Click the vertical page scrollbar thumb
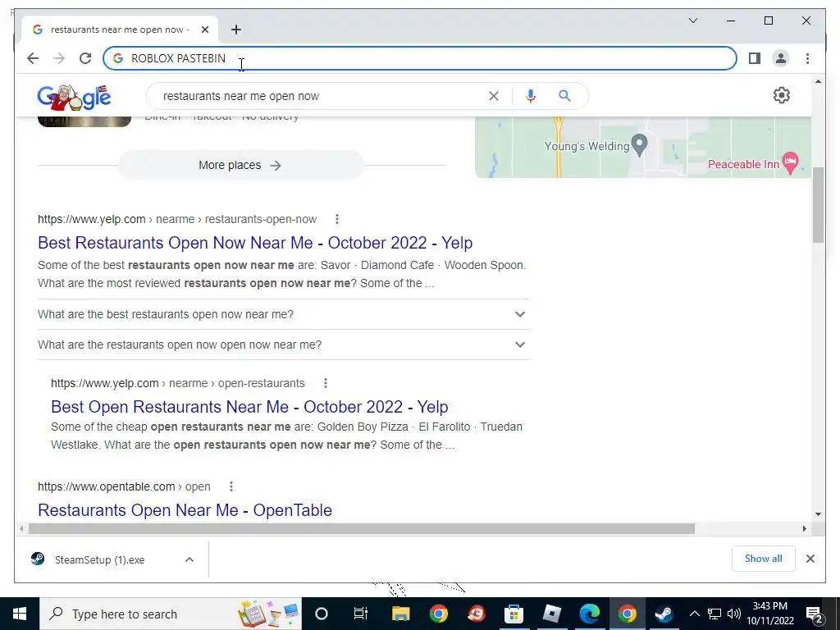 click(x=818, y=204)
